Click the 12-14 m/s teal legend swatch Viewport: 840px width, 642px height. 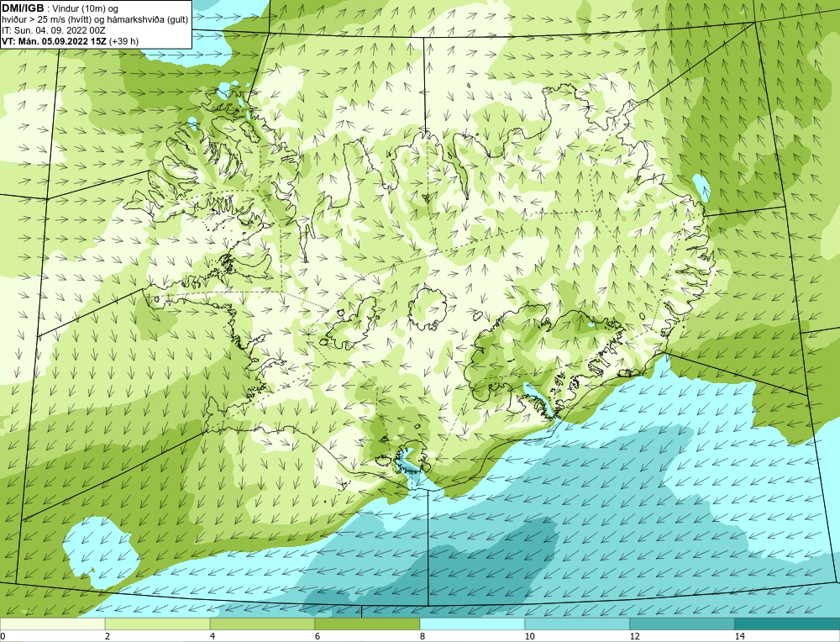(682, 624)
